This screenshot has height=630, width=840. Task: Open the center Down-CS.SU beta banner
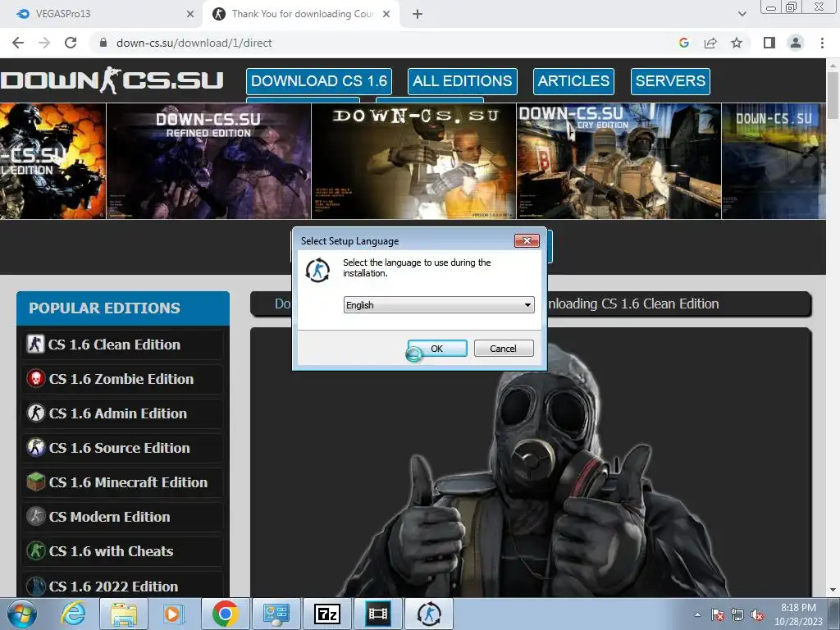(414, 162)
